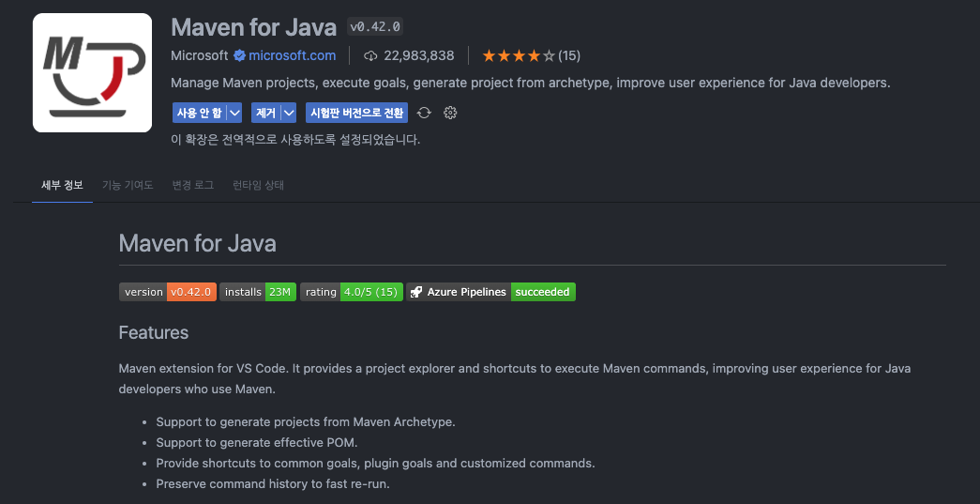Viewport: 980px width, 504px height.
Task: Open the 변경 로그 tab
Action: (x=193, y=185)
